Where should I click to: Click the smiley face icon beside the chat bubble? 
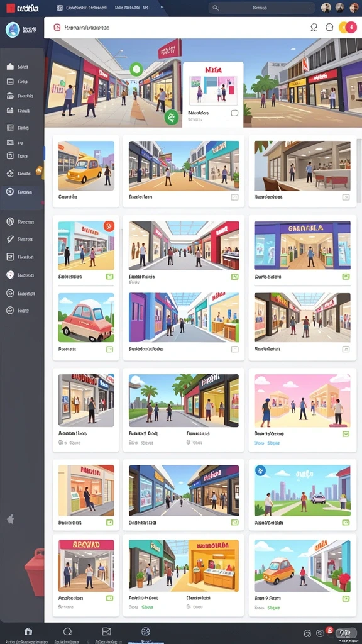click(x=329, y=27)
